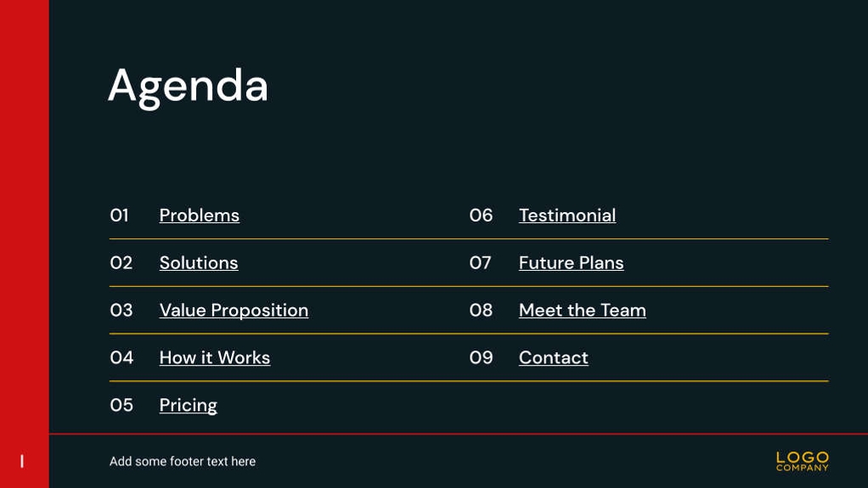868x488 pixels.
Task: Click the slide number in red sidebar
Action: [22, 462]
